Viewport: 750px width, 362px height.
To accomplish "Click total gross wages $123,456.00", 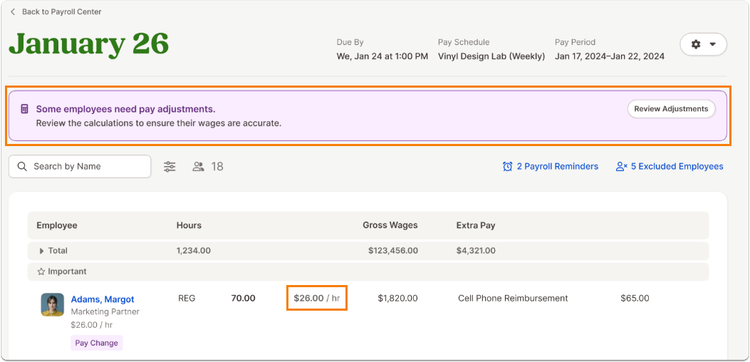I will tap(393, 251).
